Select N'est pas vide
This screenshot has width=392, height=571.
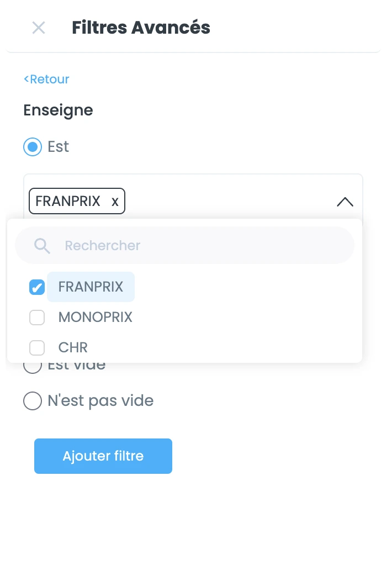click(x=33, y=401)
